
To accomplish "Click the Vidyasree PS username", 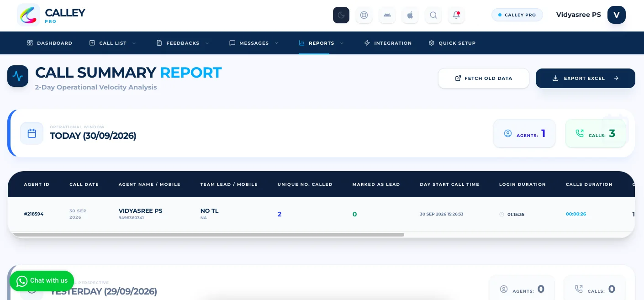I will coord(578,15).
